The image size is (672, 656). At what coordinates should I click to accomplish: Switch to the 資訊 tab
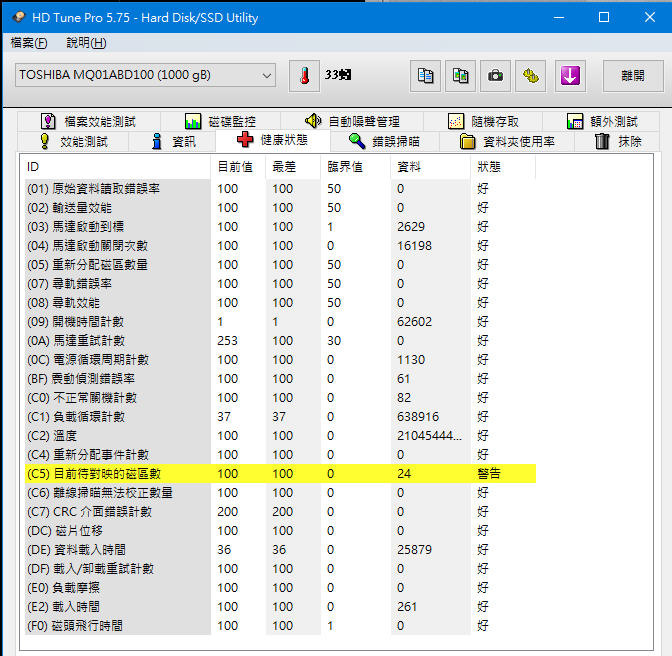[x=172, y=141]
